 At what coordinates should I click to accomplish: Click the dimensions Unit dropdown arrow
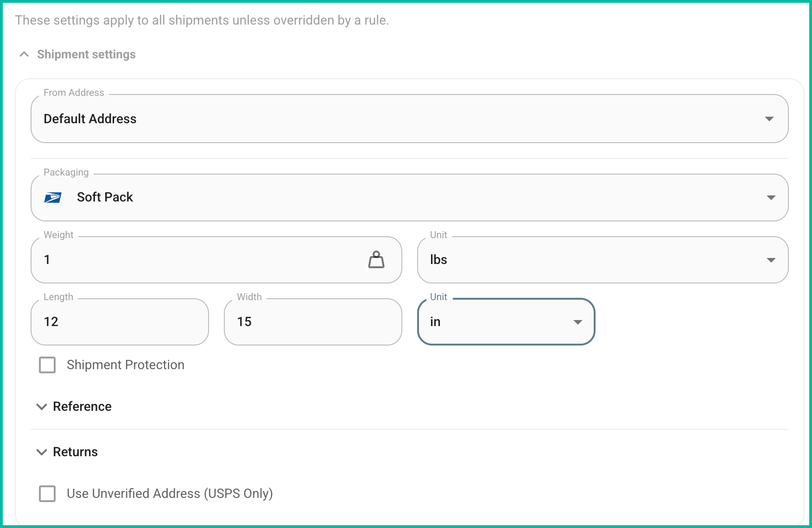pyautogui.click(x=577, y=321)
